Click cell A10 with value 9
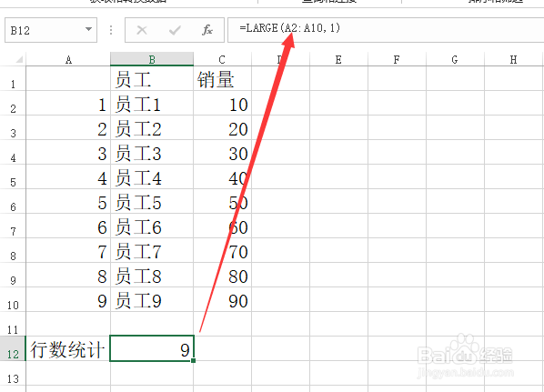Viewport: 544px width, 392px height. pyautogui.click(x=68, y=299)
